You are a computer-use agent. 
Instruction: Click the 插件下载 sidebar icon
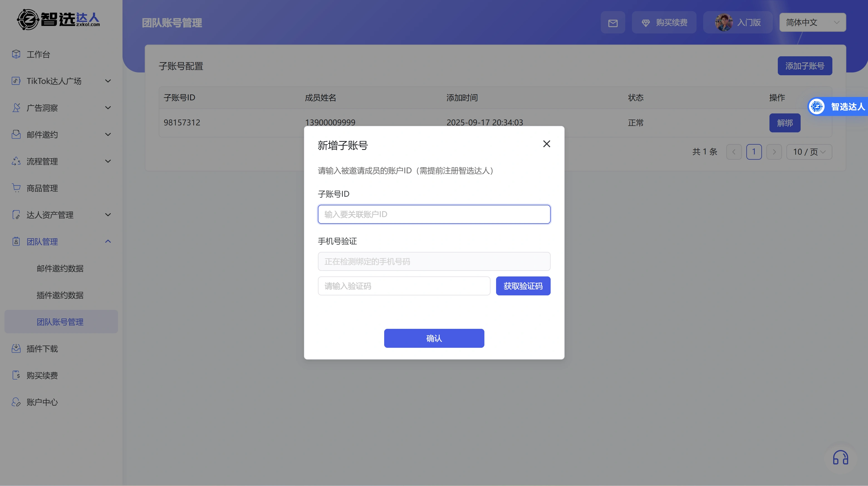click(x=16, y=348)
